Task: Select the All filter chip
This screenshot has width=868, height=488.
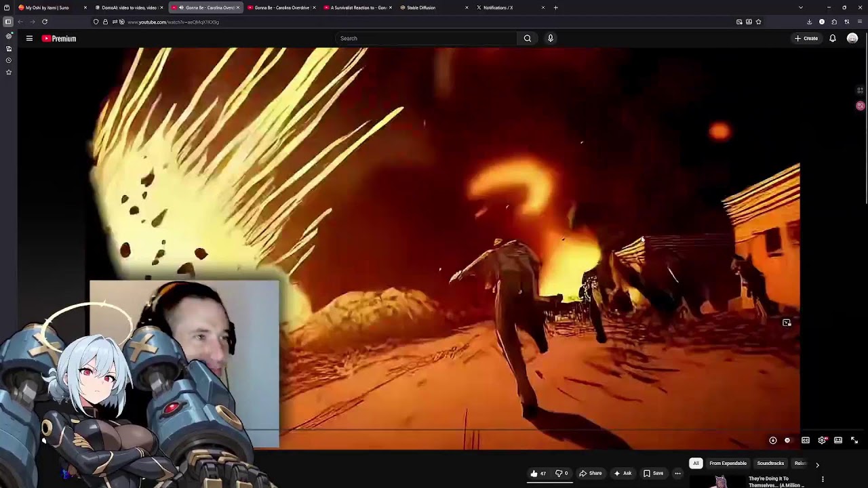Action: click(696, 464)
